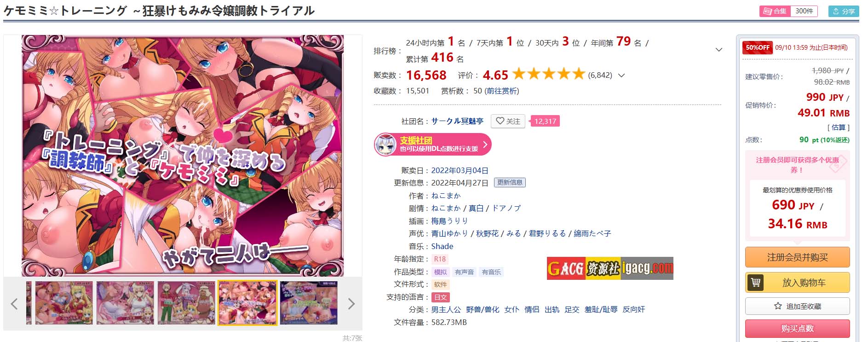Screen dimensions: 868x342
Task: Open circle link サークル冥魅亭
Action: [x=457, y=121]
